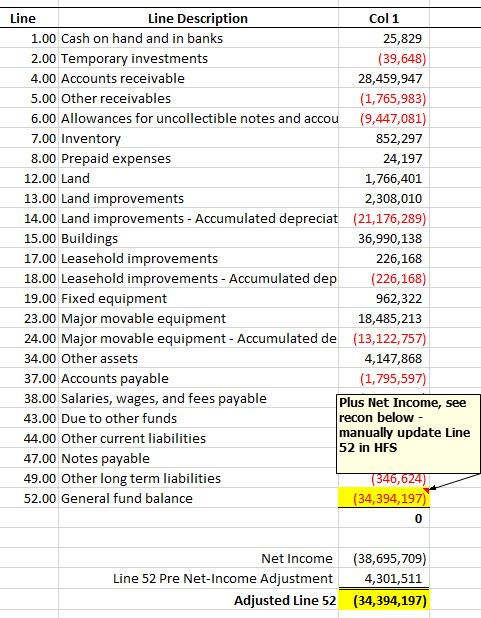This screenshot has height=618, width=481.
Task: Click the 'Accounts receivable' description cell
Action: coord(198,78)
